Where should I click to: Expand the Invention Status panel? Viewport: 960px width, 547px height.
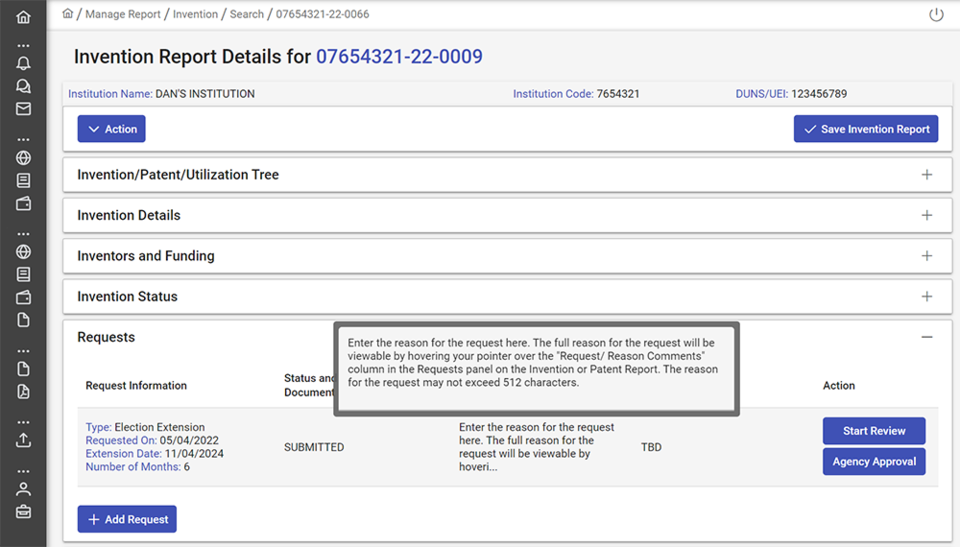[926, 297]
